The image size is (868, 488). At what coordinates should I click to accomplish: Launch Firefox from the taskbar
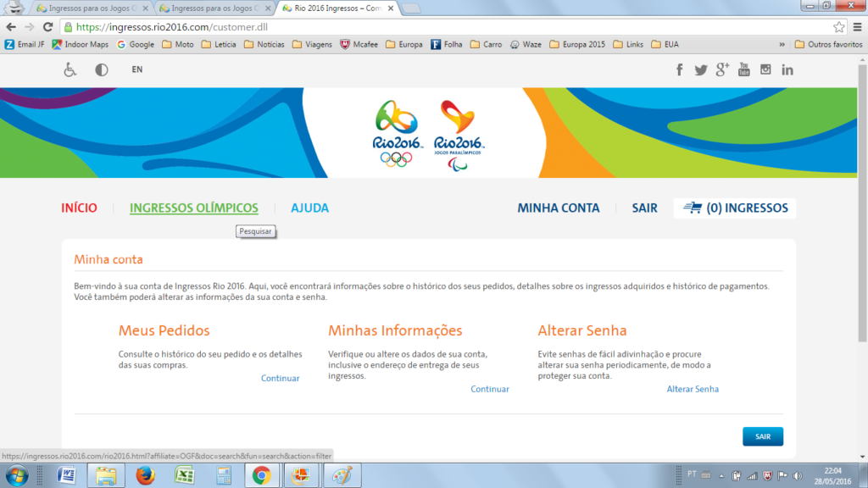tap(145, 475)
